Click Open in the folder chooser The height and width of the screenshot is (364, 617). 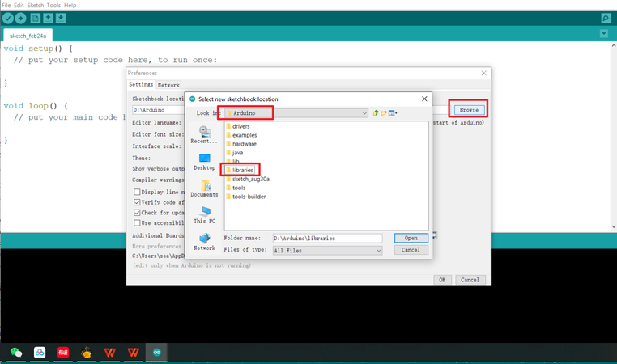coord(411,238)
